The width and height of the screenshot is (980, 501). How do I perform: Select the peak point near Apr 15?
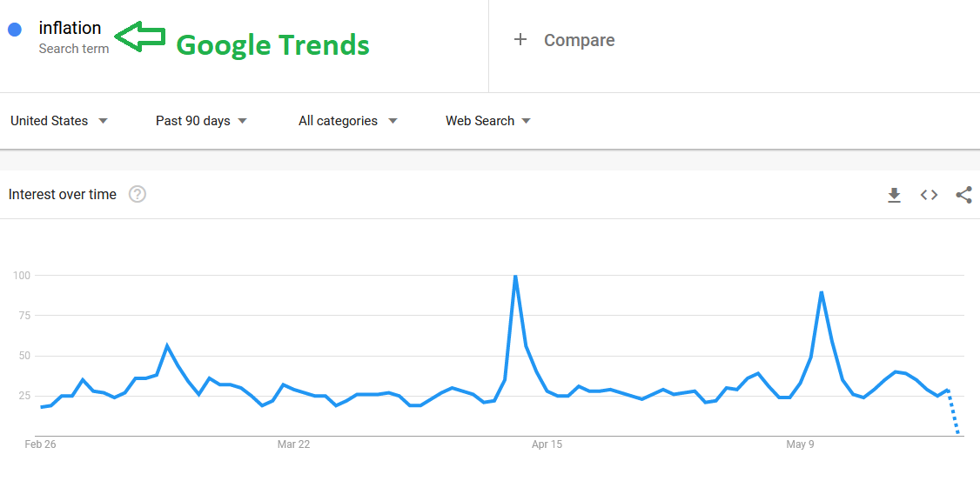(x=515, y=276)
